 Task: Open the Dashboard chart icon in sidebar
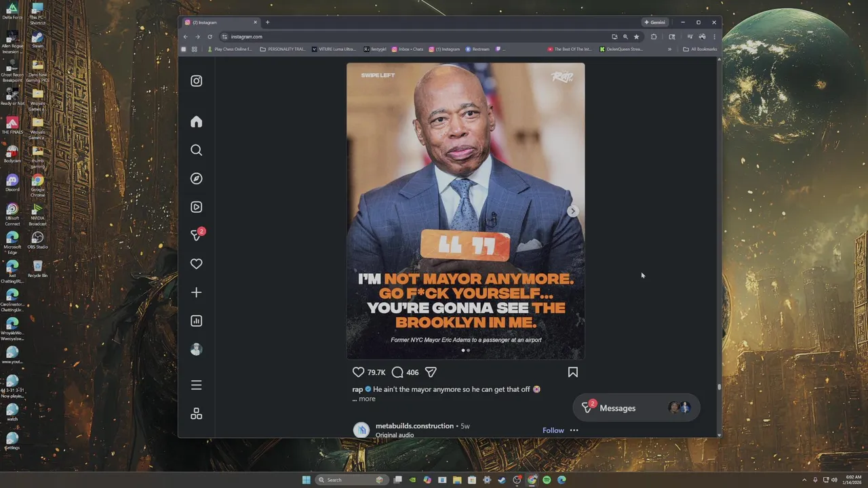point(196,321)
